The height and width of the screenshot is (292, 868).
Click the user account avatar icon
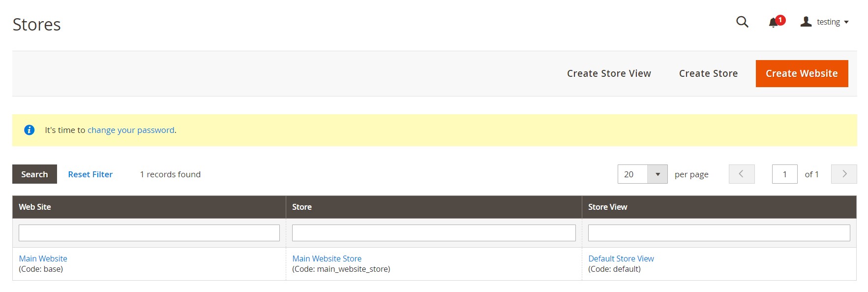806,22
